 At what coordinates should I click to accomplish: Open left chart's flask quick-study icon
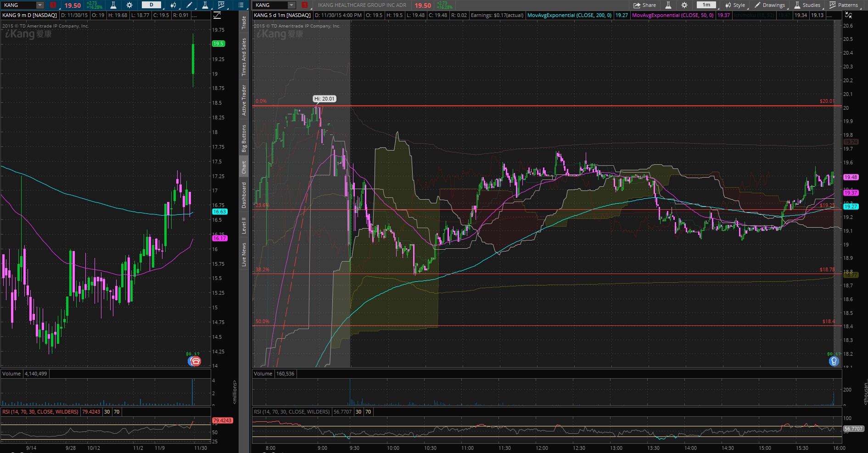[x=113, y=5]
